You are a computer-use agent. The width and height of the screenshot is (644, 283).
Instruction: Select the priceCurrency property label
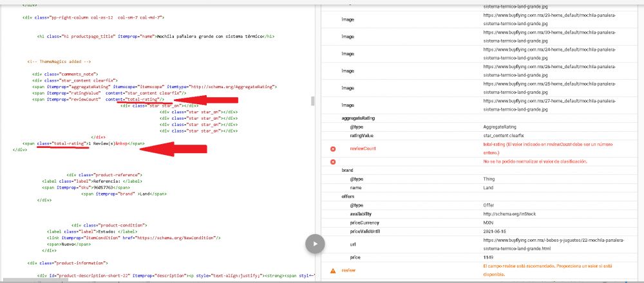(365, 223)
